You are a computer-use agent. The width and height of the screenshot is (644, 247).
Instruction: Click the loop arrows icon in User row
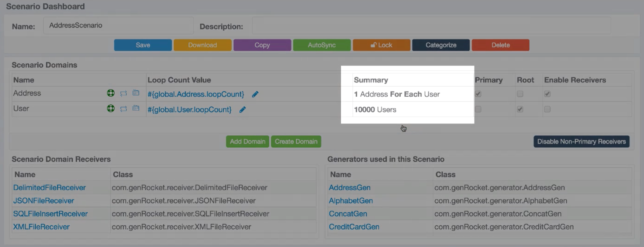coord(123,109)
